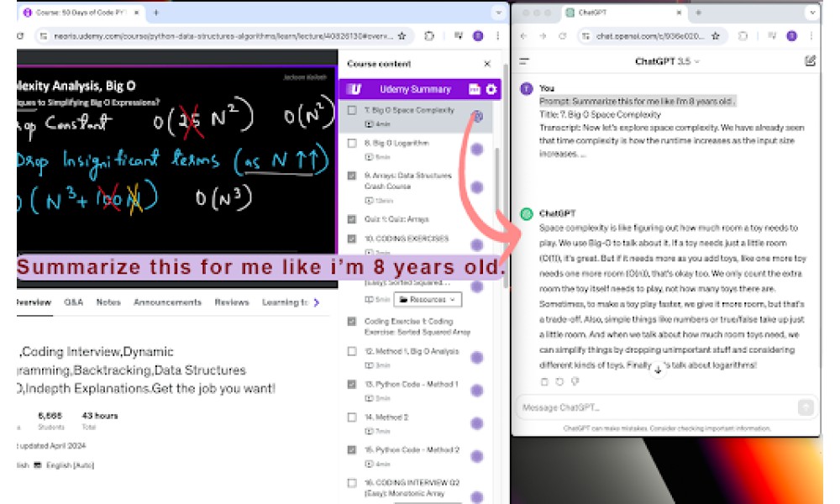
Task: Open the Reviews tab
Action: pos(232,302)
